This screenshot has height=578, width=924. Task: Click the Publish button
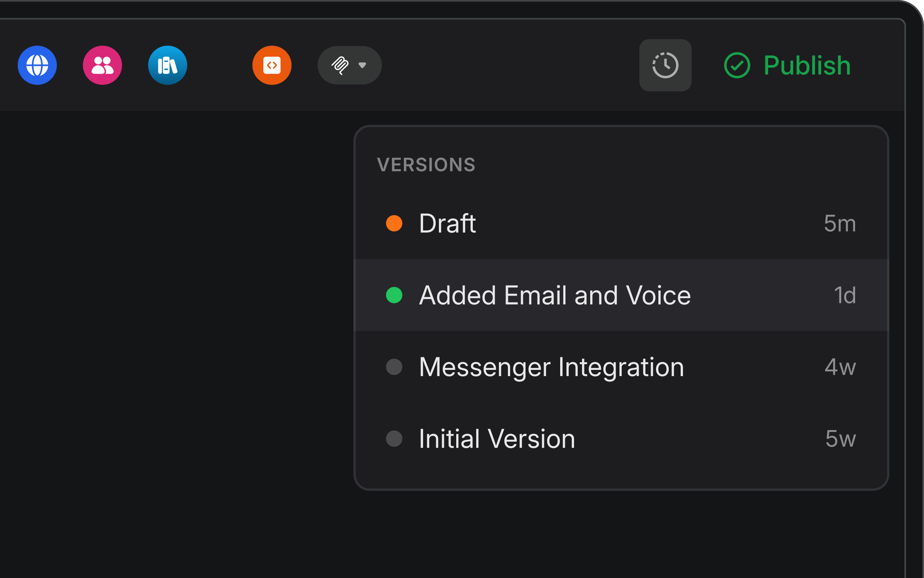806,65
